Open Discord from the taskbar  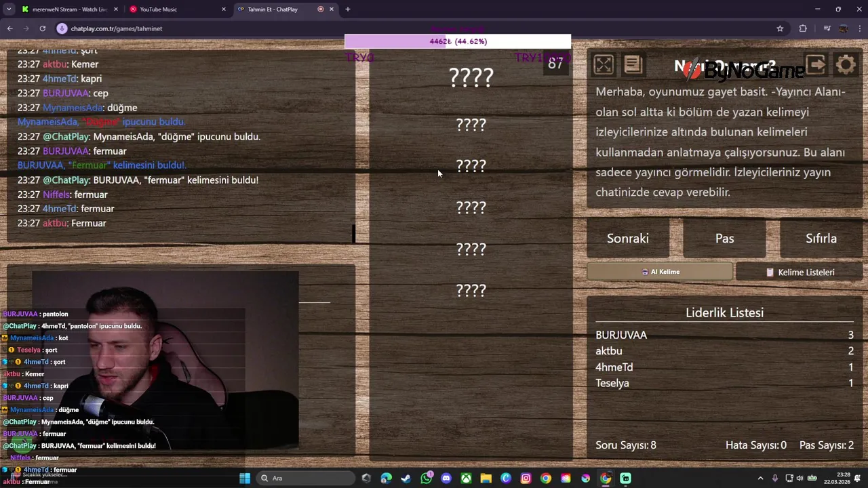pos(446,478)
